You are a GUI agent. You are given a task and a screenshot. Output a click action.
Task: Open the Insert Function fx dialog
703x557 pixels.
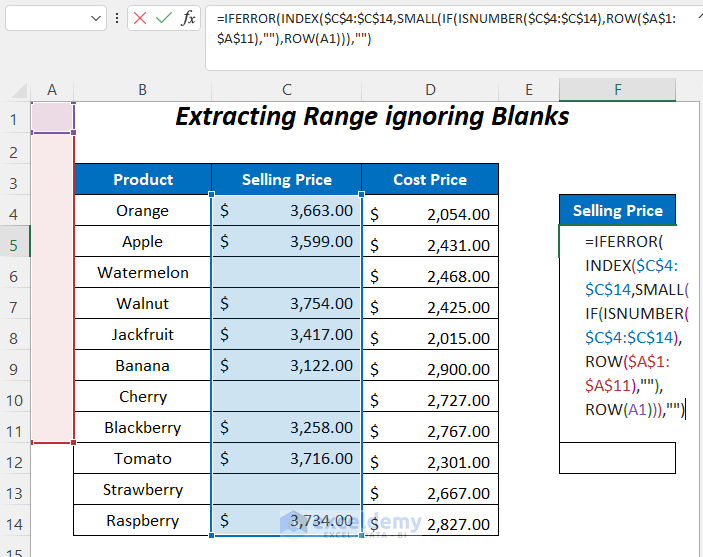tap(188, 18)
